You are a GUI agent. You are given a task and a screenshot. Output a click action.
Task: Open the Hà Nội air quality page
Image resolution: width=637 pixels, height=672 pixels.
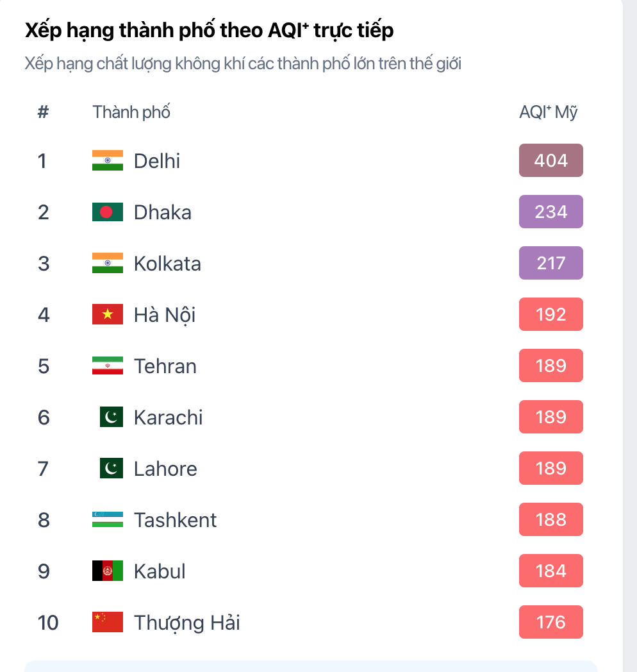pos(164,314)
